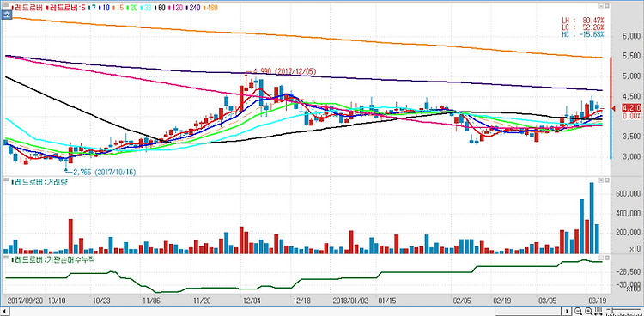Click the 12/18 date label
Image resolution: width=644 pixels, height=316 pixels.
click(x=302, y=301)
